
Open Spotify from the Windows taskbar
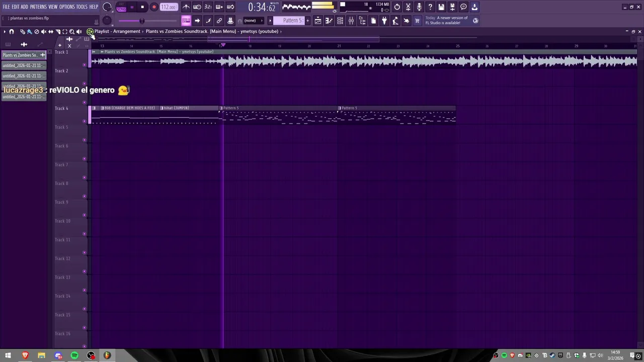(74, 355)
